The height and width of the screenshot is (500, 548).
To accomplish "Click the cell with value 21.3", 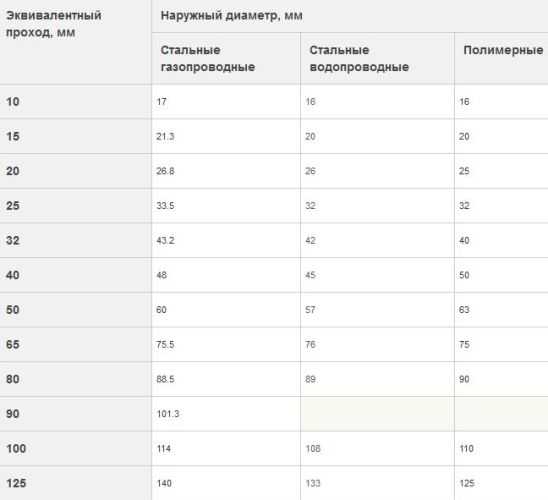I will (226, 136).
